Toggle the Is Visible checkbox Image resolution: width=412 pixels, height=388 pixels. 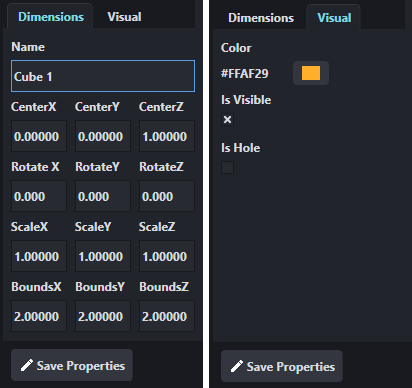point(227,119)
